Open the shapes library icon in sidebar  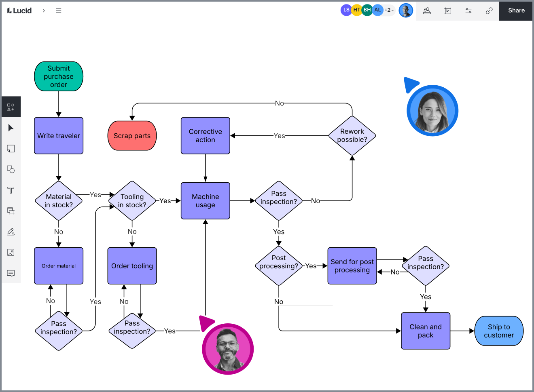[11, 107]
